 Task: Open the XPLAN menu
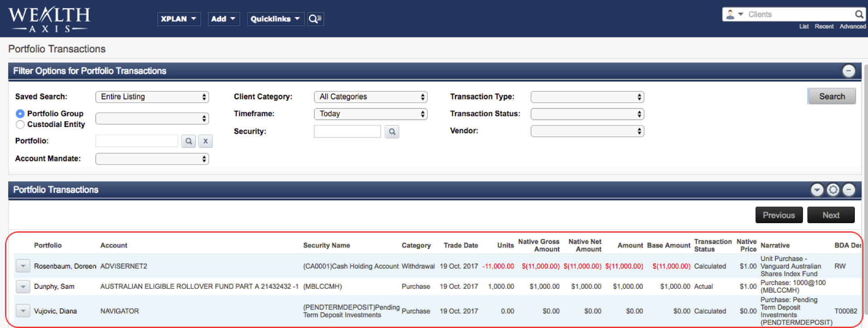tap(179, 19)
